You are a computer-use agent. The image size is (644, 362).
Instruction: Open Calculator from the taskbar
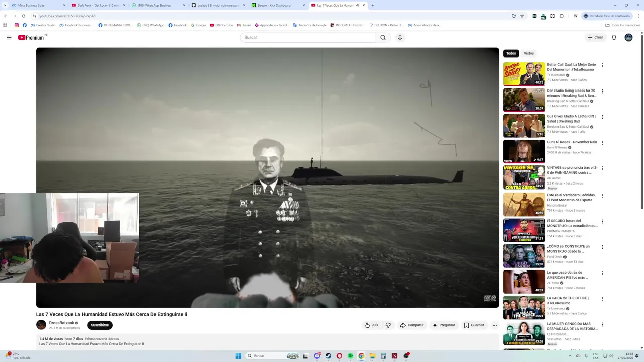383,356
